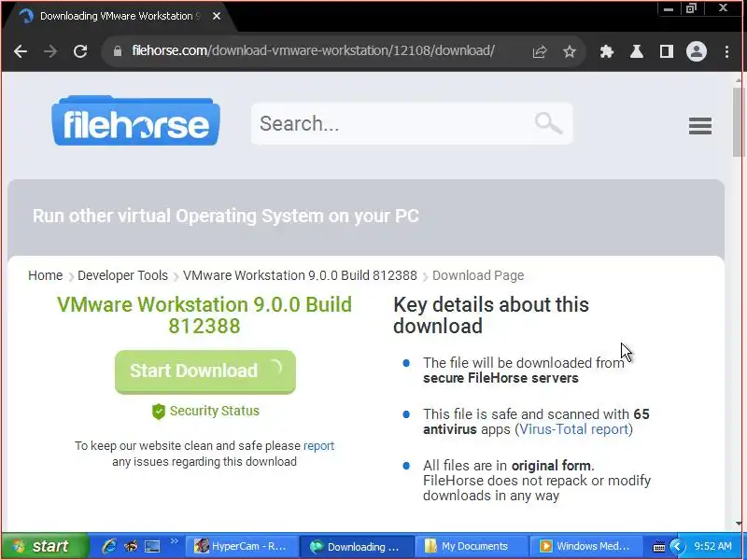This screenshot has height=560, width=747.
Task: Open Chrome Labs flask icon
Action: coord(637,51)
